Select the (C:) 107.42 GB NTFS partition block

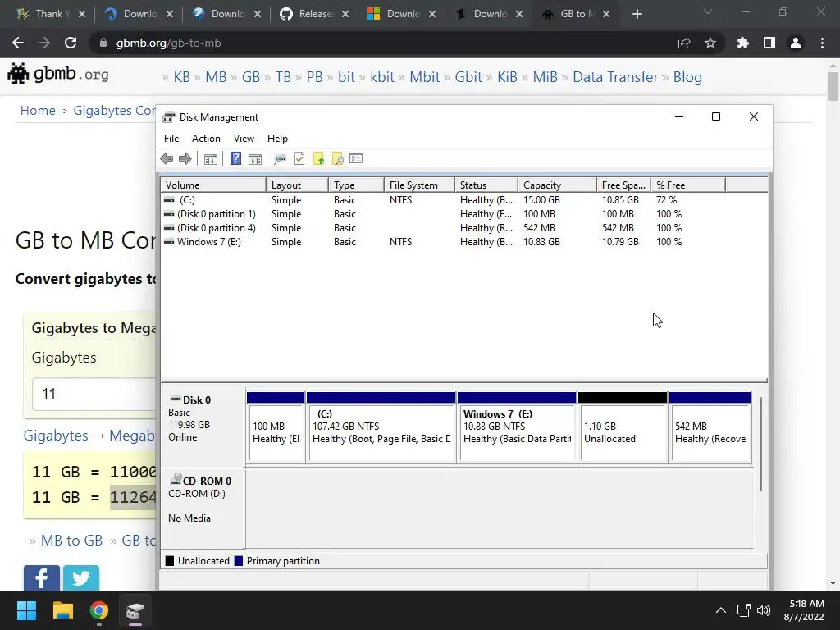pos(381,427)
